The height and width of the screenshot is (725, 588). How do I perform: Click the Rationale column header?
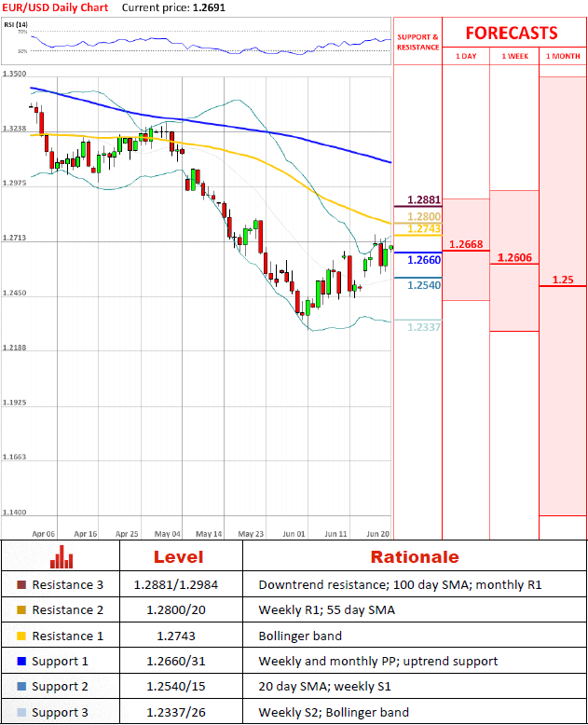(415, 556)
